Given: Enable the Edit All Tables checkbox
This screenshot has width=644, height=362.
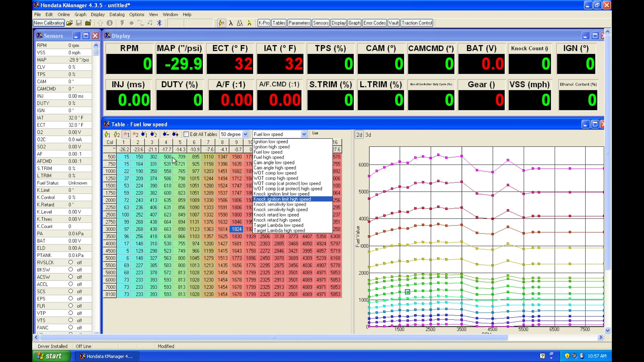Looking at the screenshot, I should click(186, 134).
